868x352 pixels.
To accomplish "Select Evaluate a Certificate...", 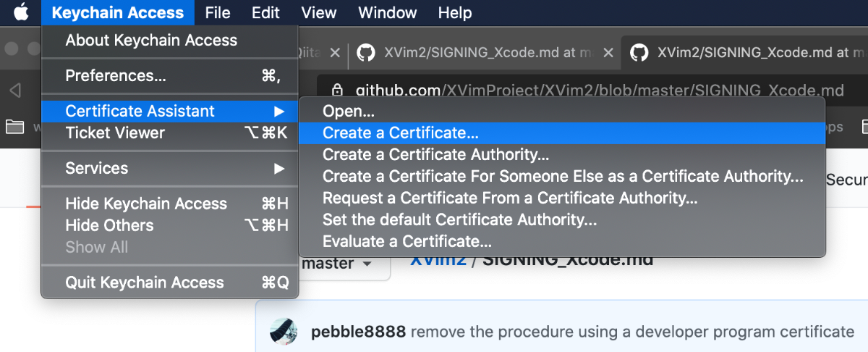I will click(562, 241).
